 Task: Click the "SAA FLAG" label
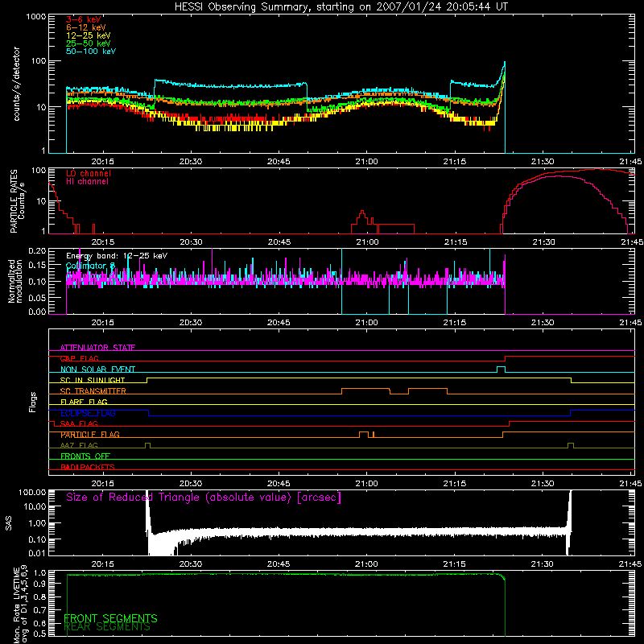79,423
